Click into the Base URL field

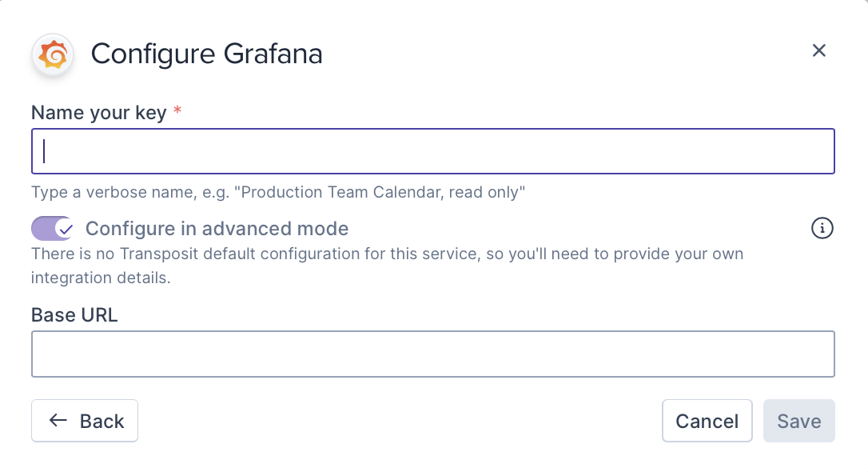click(x=433, y=354)
